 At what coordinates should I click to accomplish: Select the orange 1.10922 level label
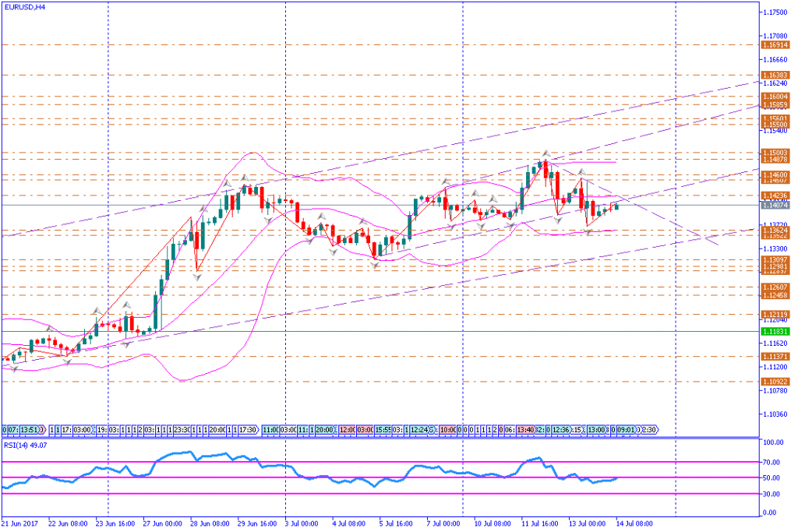775,382
